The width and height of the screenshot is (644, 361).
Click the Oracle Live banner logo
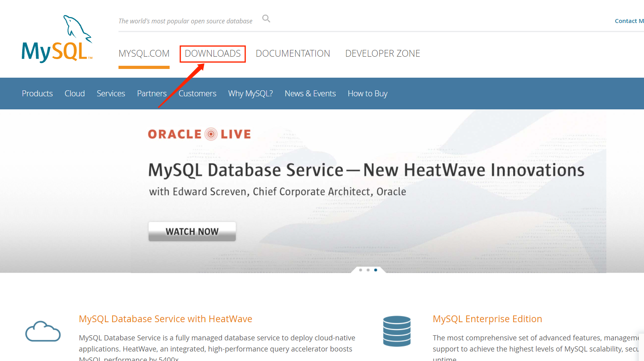click(199, 134)
